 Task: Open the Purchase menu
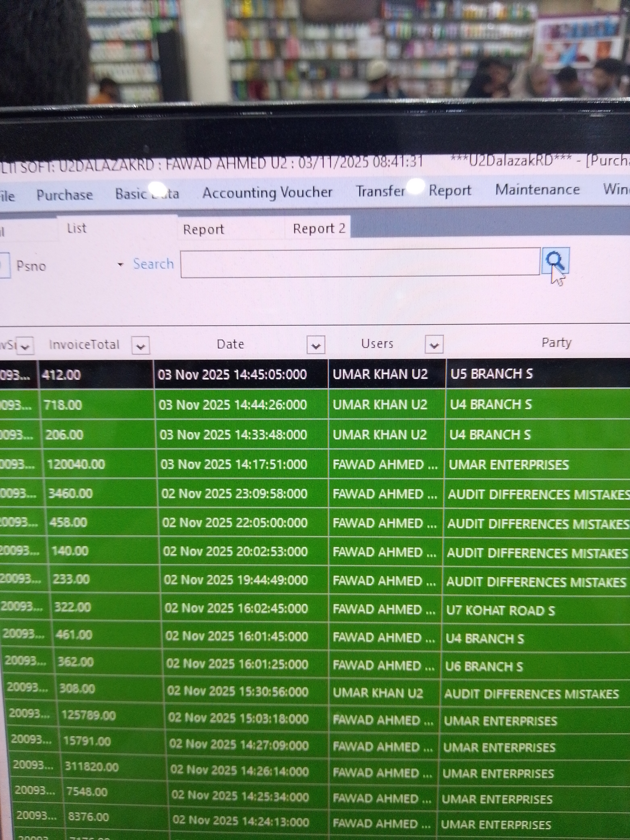(x=65, y=195)
